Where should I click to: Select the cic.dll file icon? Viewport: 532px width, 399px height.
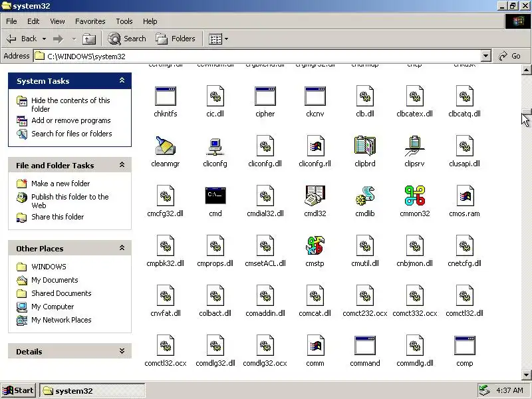pyautogui.click(x=215, y=96)
